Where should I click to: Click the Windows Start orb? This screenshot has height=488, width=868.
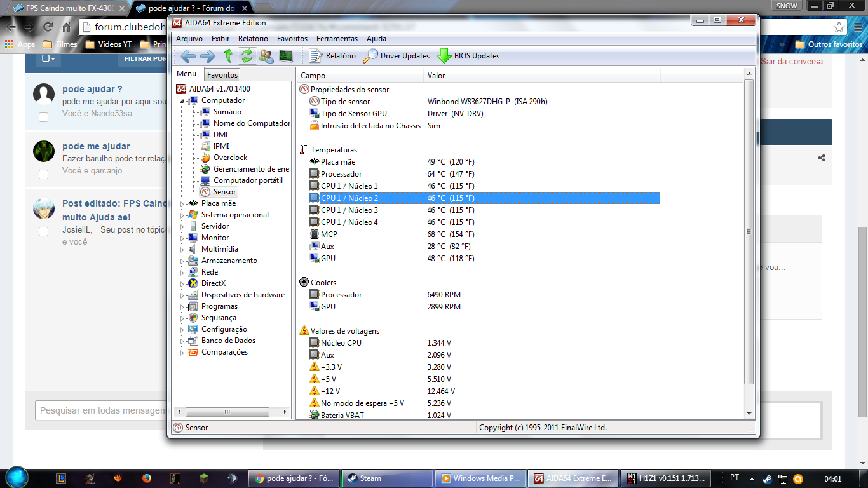(x=17, y=477)
